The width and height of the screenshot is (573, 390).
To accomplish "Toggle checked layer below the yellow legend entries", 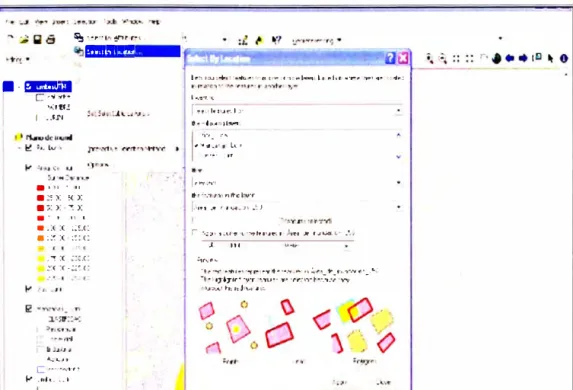I will tap(29, 289).
